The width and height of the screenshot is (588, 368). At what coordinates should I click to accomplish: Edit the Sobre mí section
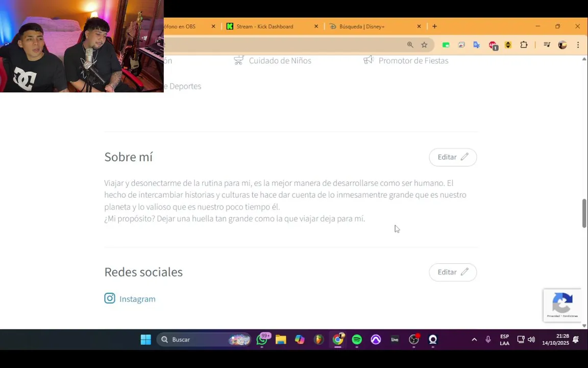453,157
